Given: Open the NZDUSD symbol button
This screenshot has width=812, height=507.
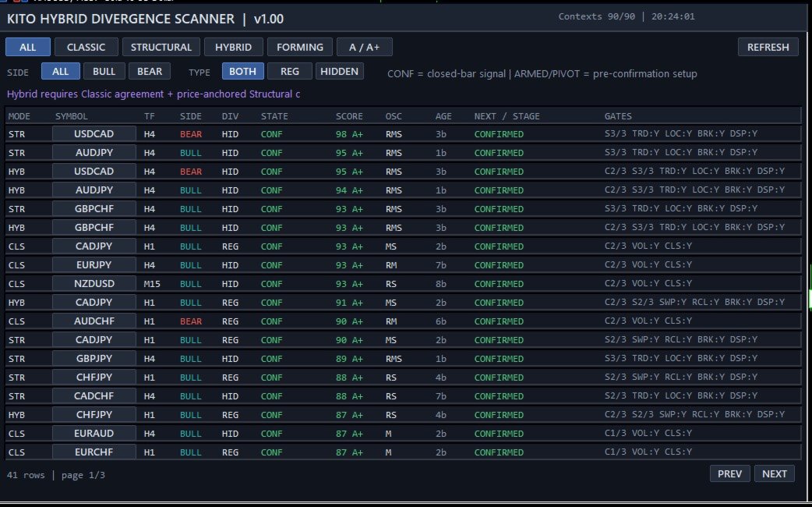Looking at the screenshot, I should tap(94, 284).
